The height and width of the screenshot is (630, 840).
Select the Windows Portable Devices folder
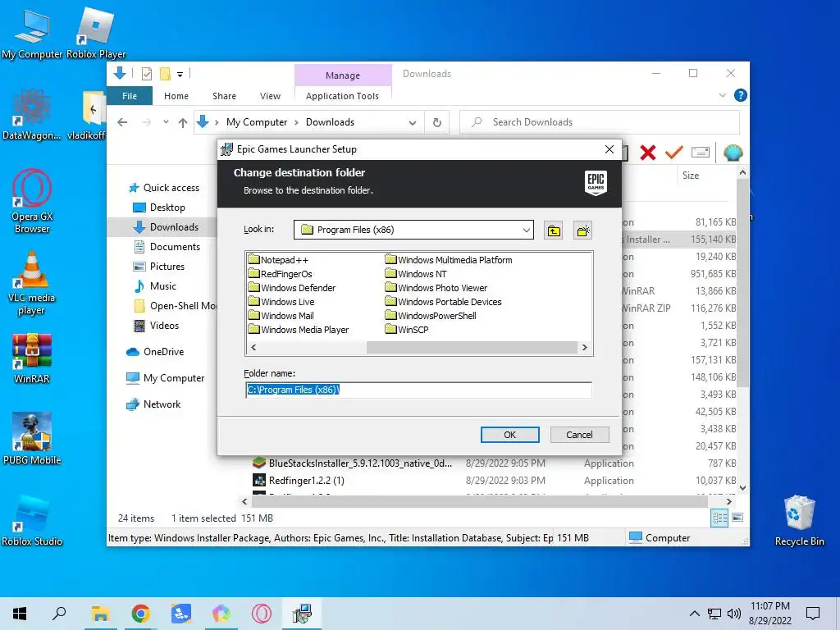point(444,302)
